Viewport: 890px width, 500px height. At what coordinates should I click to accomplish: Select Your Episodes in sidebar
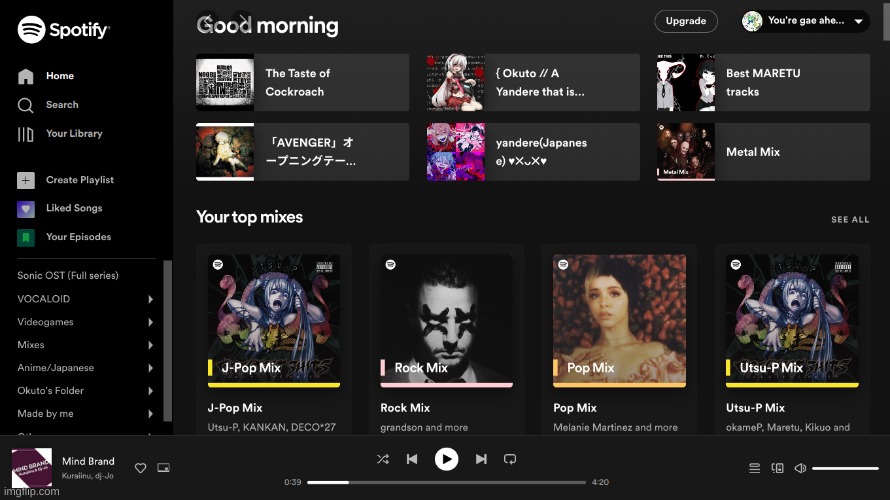click(x=78, y=237)
